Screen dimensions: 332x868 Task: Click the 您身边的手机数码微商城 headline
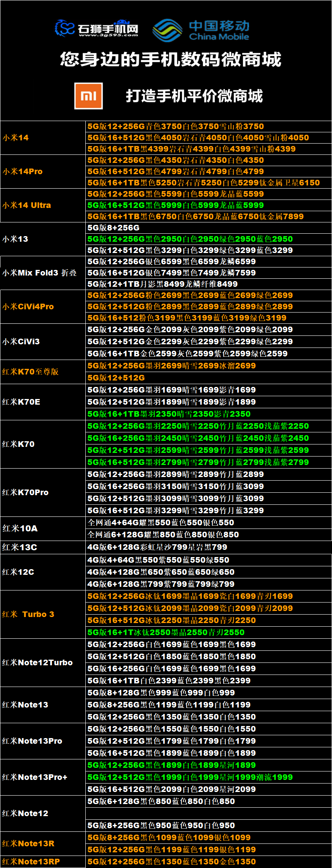point(170,60)
